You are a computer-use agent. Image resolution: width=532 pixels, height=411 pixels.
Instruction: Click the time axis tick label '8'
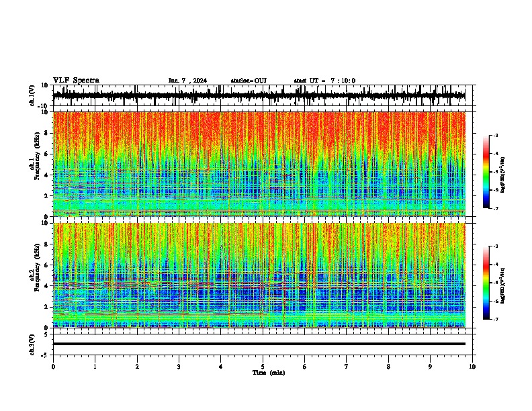tap(388, 367)
